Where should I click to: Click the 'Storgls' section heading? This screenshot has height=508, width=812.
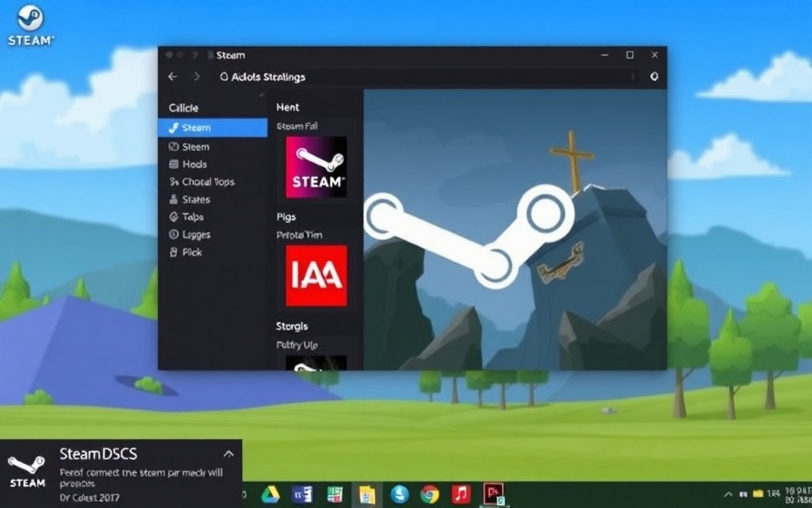pos(292,326)
